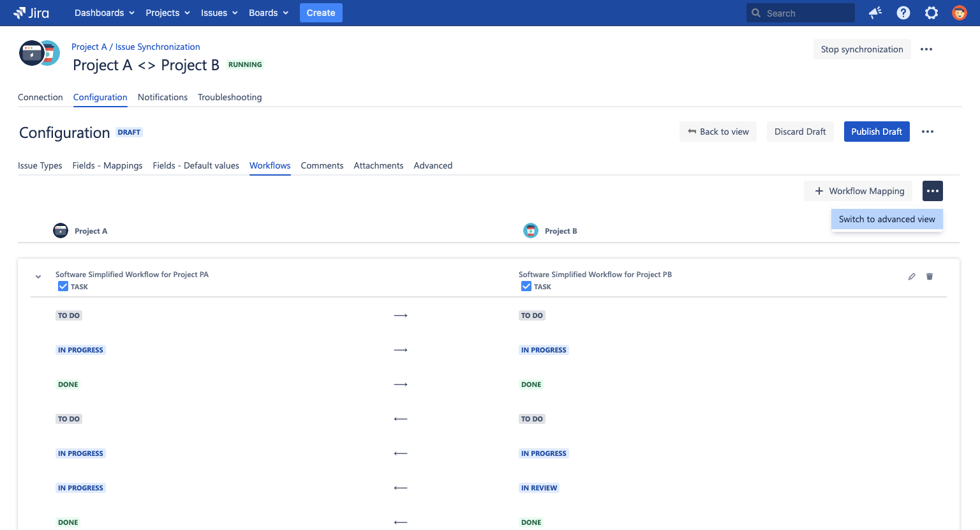Click inside the Search field
The width and height of the screenshot is (980, 530).
coord(800,13)
